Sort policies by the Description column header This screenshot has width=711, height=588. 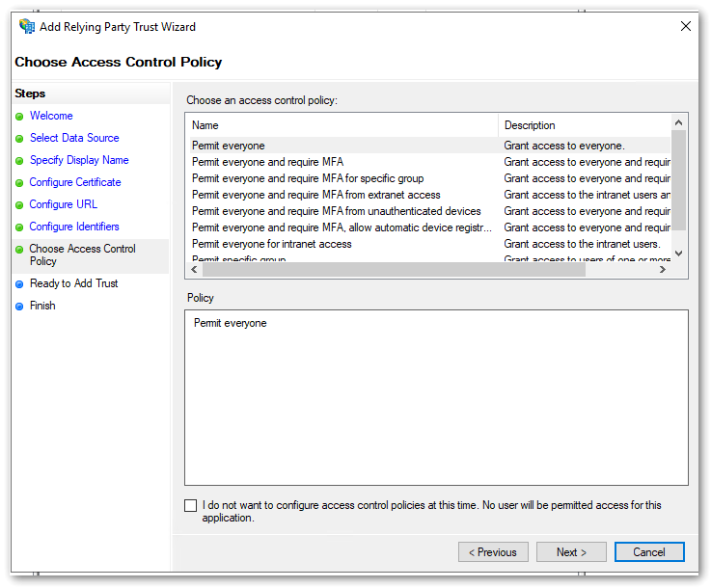[584, 125]
